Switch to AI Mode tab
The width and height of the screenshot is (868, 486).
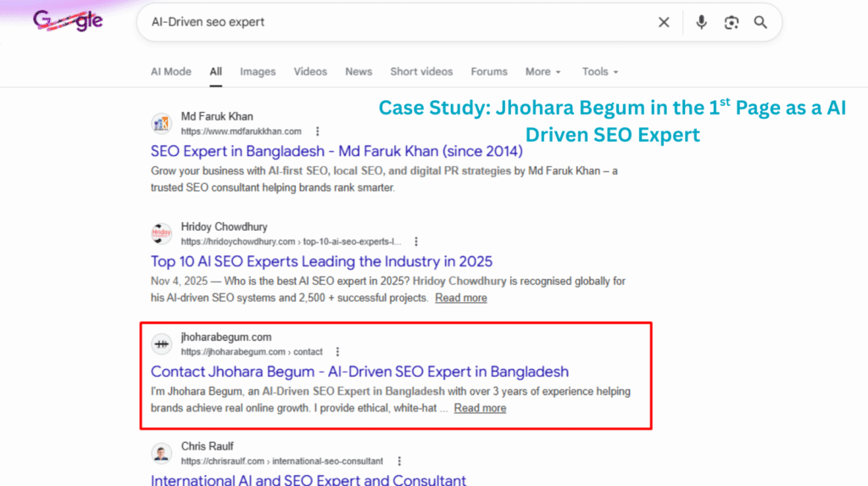(x=171, y=71)
